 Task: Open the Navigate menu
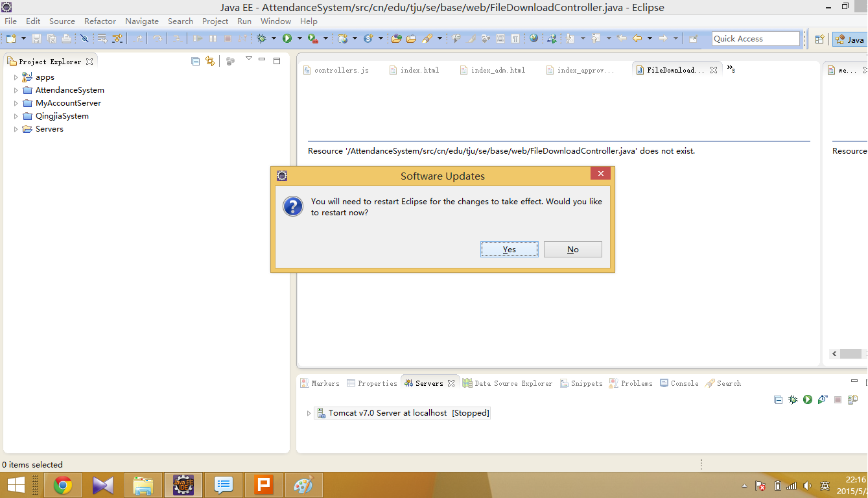tap(142, 21)
